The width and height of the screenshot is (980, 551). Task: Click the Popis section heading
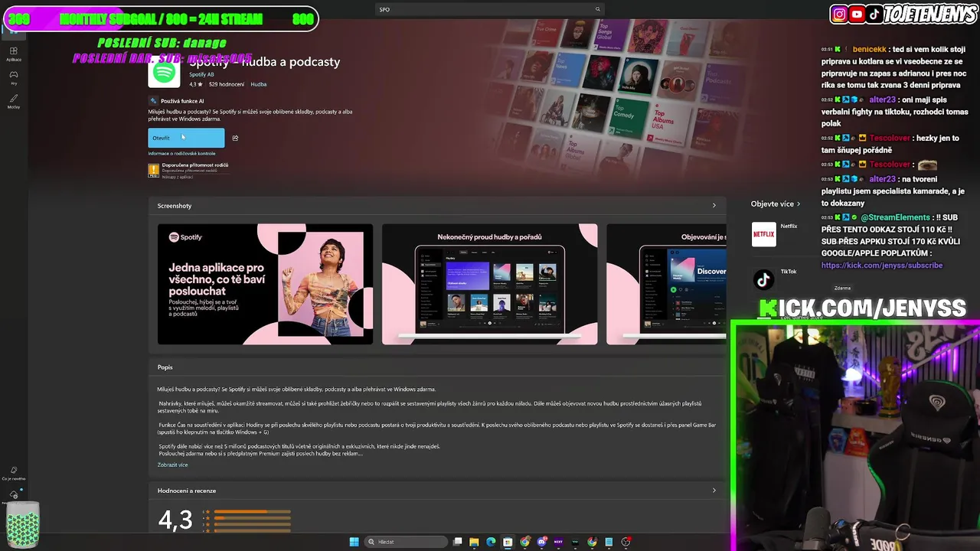pyautogui.click(x=165, y=367)
